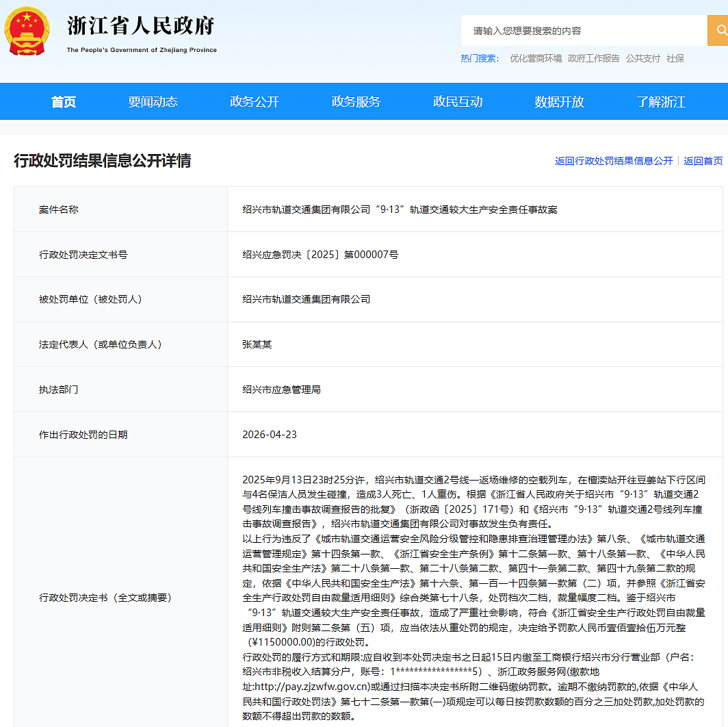Click the English subtitle People's Government of Zhejiang

click(x=142, y=50)
